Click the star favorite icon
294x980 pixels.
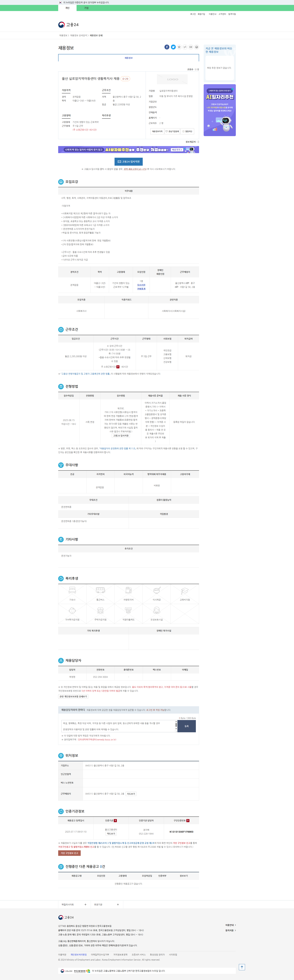click(x=179, y=47)
